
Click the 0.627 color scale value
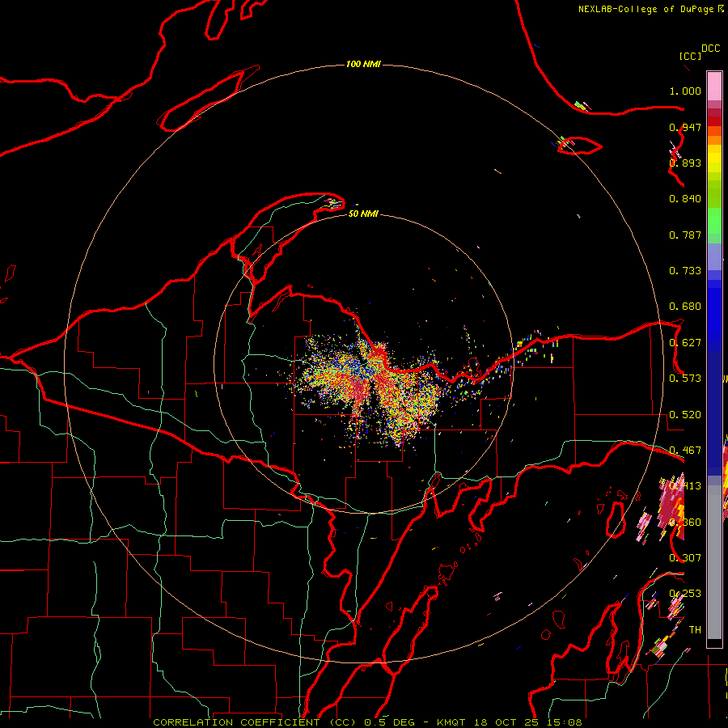[685, 343]
